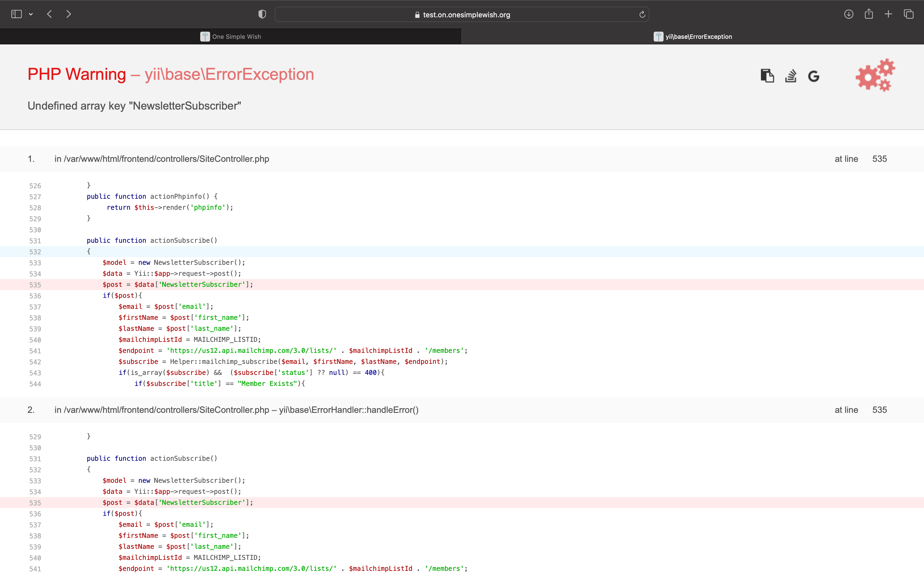Click the "Member Exists" comparison on line 544
The image size is (924, 578).
pyautogui.click(x=219, y=383)
